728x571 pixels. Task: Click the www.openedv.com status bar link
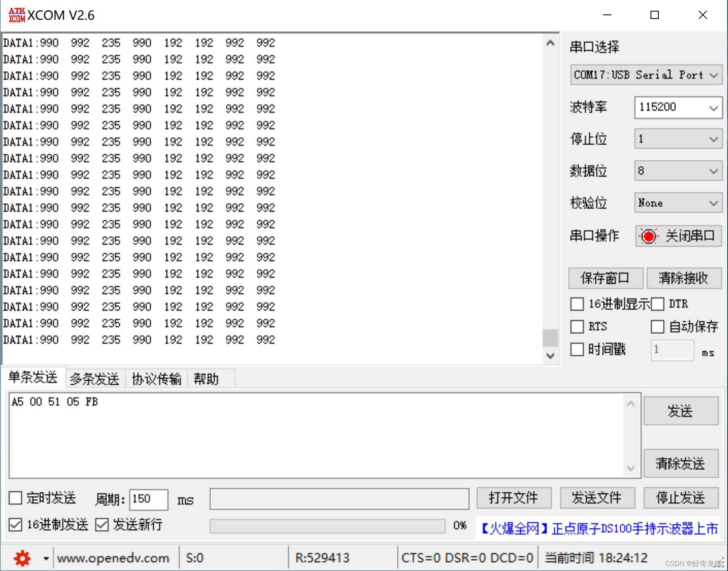113,558
